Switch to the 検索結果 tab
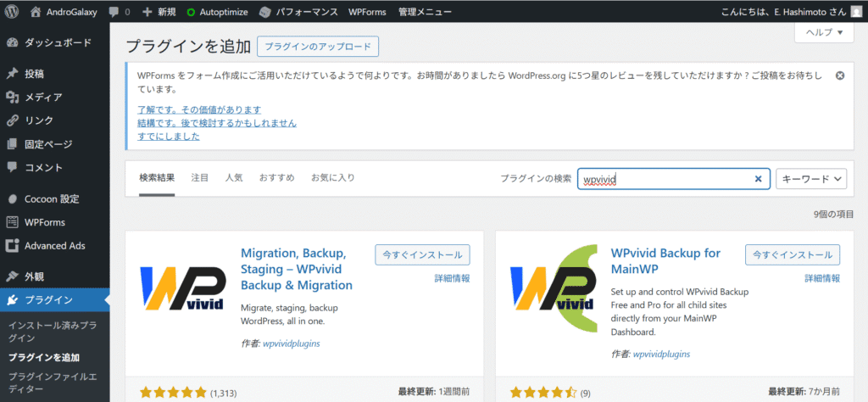 coord(157,178)
